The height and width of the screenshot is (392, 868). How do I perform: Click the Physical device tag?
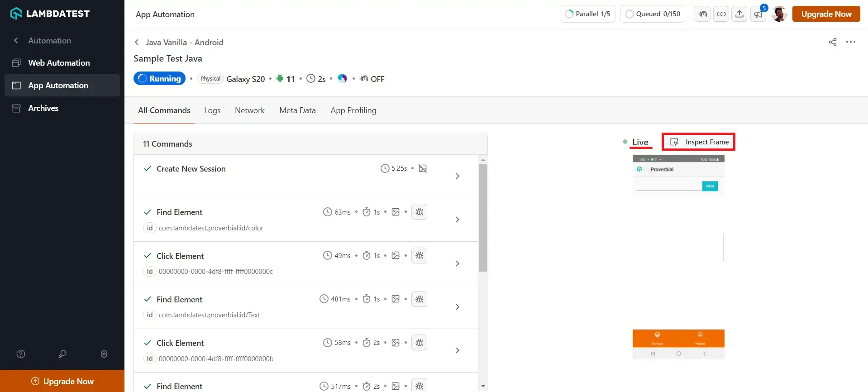210,78
